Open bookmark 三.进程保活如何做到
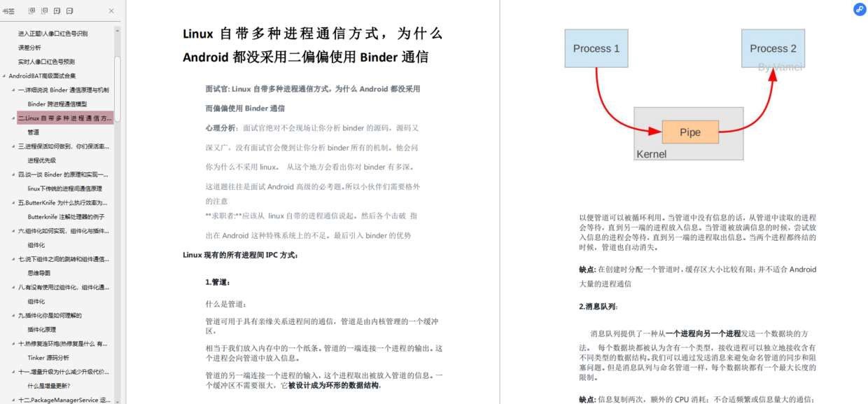 click(x=64, y=146)
